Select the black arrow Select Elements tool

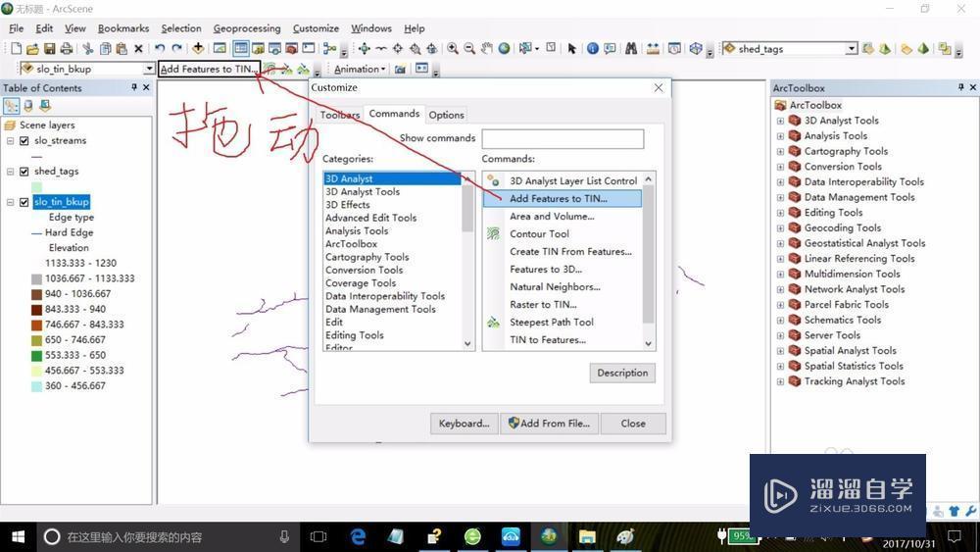pyautogui.click(x=571, y=48)
